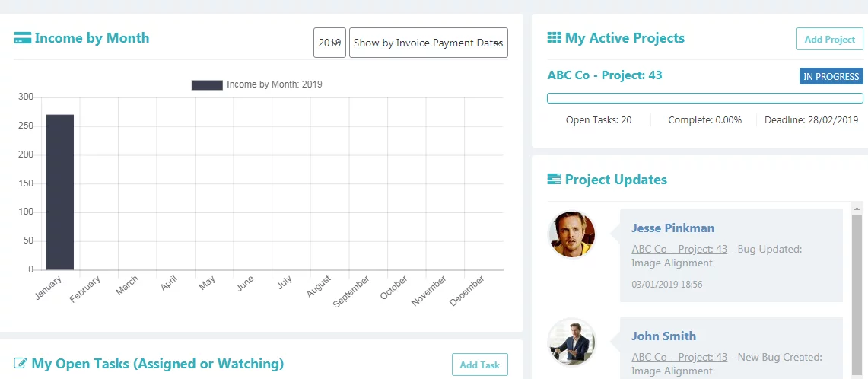
Task: Click the Deadline: 28/02/2019 text
Action: (x=811, y=119)
